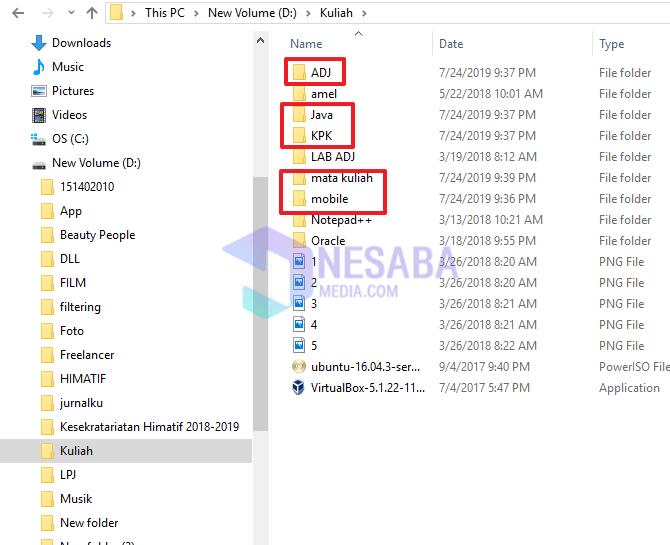
Task: Select the LAB ADJ folder icon
Action: point(299,156)
